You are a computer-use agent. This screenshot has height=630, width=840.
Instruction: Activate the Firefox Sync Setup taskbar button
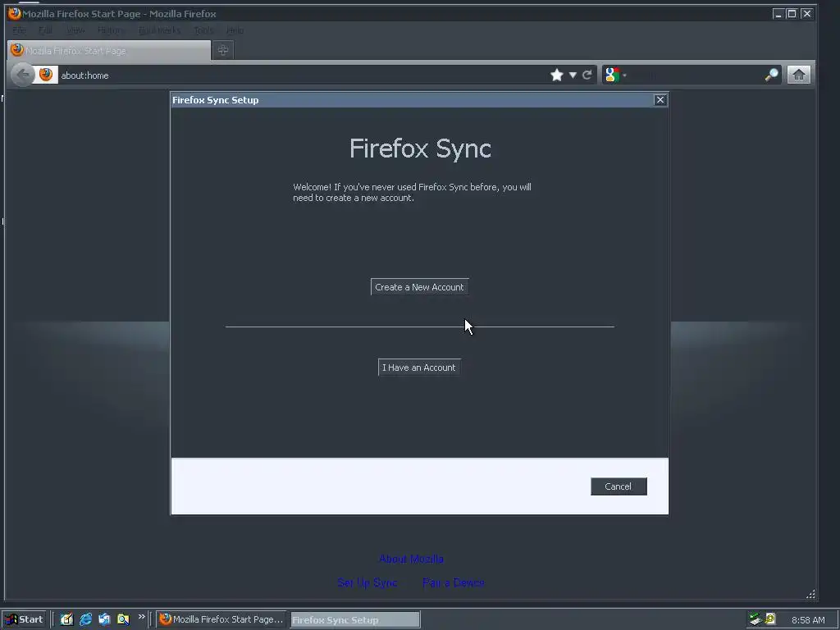(355, 619)
